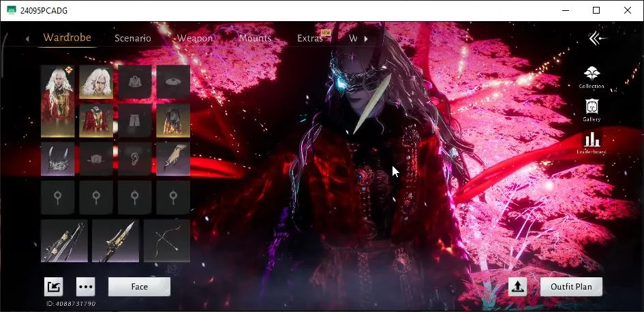Switch to the Weapon tab
Image resolution: width=644 pixels, height=312 pixels.
point(195,38)
